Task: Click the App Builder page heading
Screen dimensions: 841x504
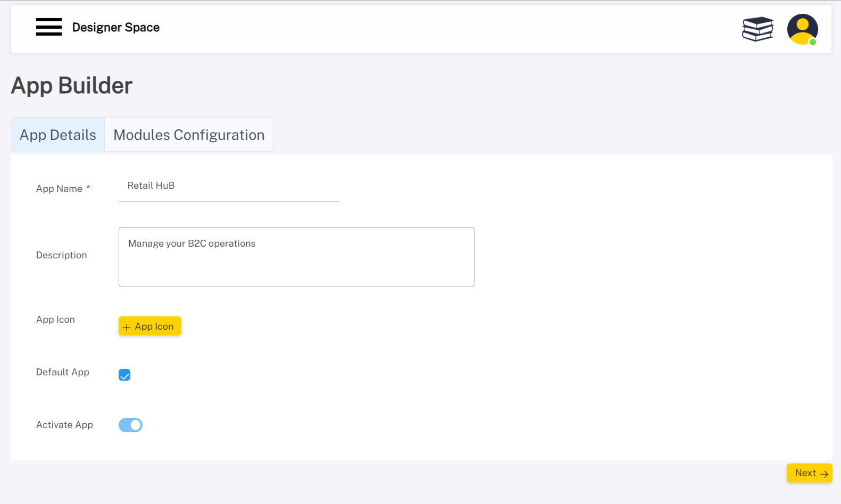Action: pyautogui.click(x=72, y=86)
